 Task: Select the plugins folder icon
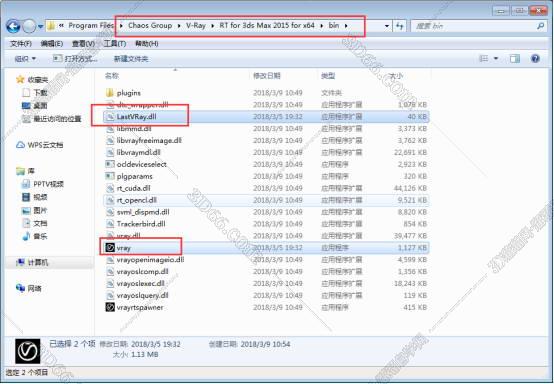[x=110, y=93]
